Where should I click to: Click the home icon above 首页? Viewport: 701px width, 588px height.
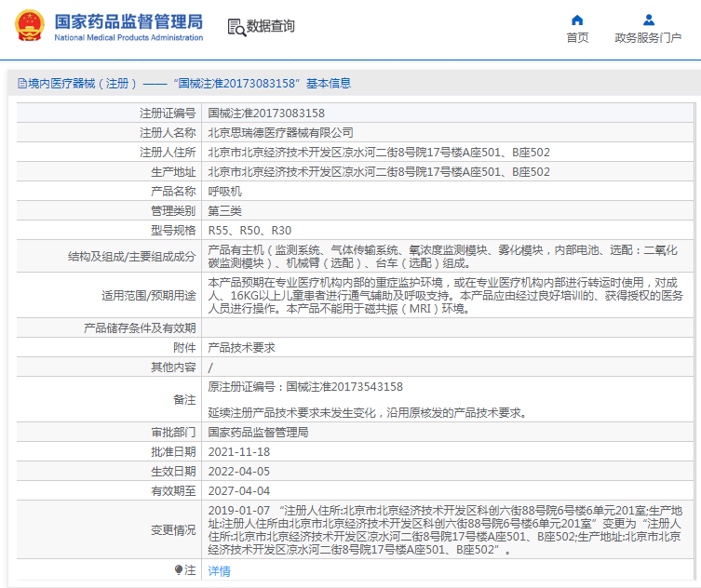[577, 20]
